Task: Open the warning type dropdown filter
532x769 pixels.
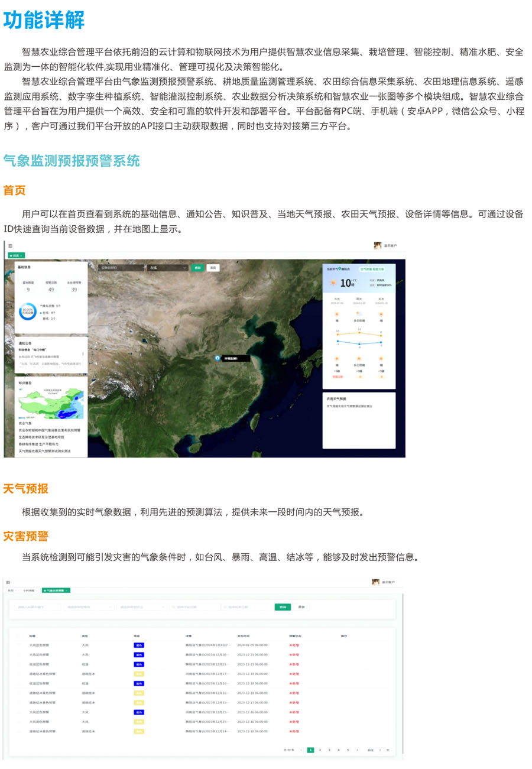Action: tap(89, 607)
